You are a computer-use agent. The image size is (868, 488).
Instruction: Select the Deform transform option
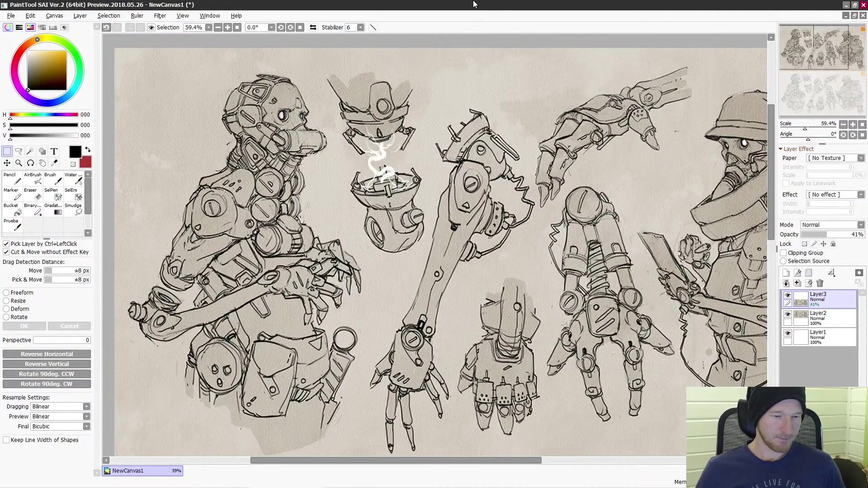click(6, 309)
